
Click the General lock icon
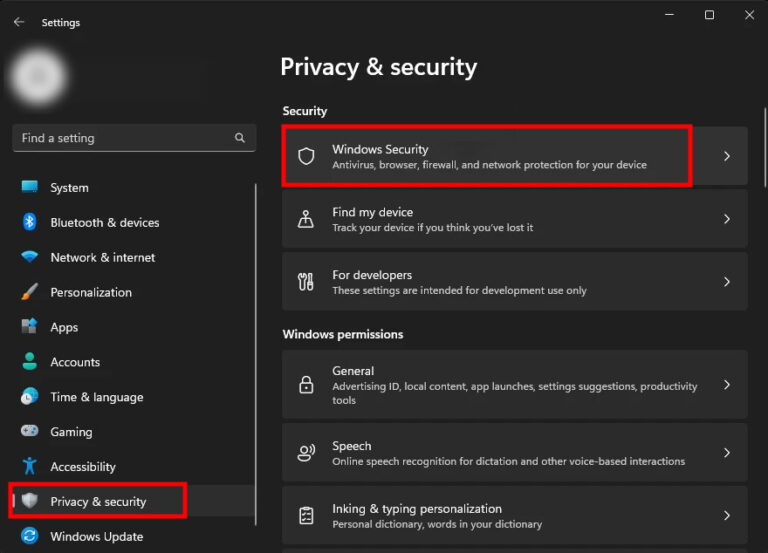[x=307, y=385]
